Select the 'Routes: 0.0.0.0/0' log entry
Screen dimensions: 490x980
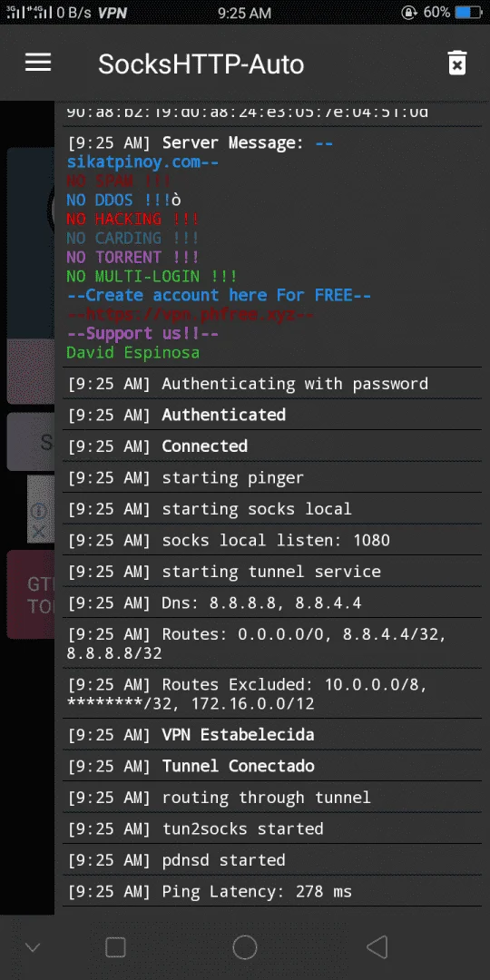[272, 643]
